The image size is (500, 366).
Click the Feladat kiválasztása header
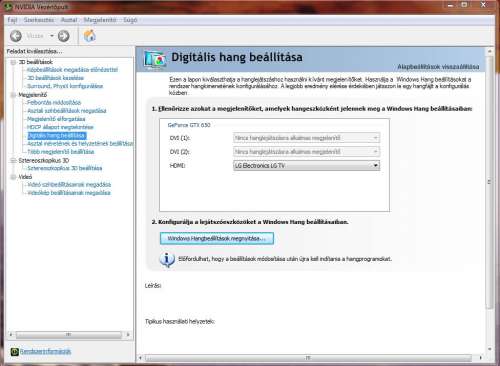point(35,51)
